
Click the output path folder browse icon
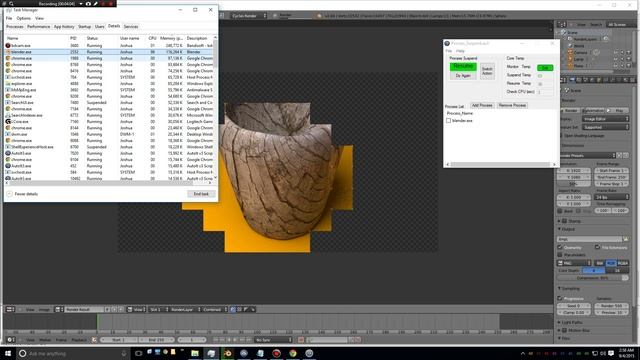point(625,239)
